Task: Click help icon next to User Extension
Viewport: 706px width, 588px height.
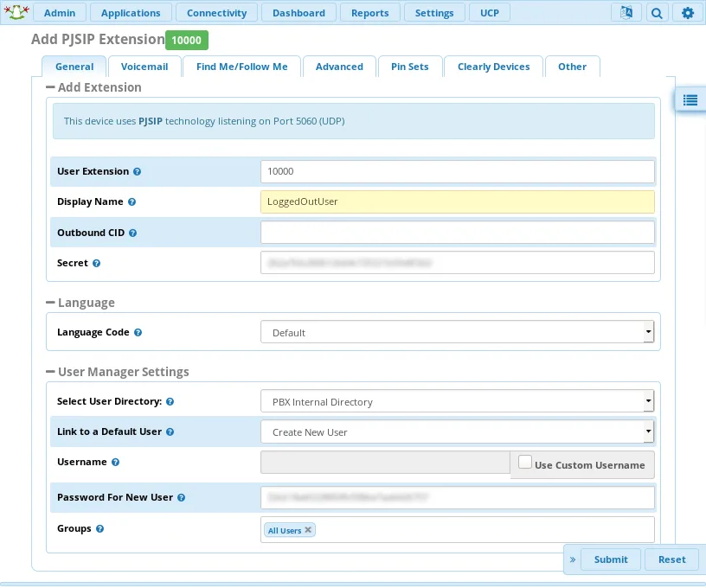Action: point(138,171)
